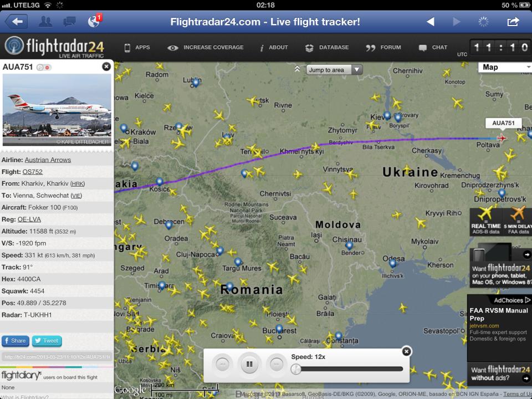Close the AUA751 flight info panel
This screenshot has height=399, width=532.
point(106,66)
